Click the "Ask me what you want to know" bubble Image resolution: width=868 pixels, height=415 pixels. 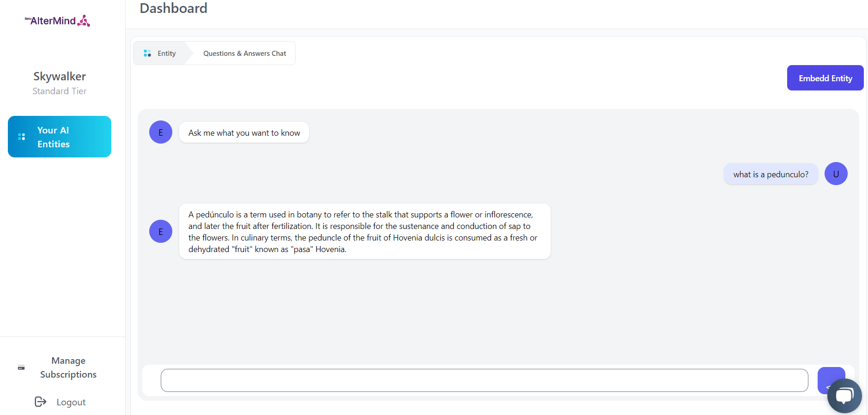click(x=244, y=133)
